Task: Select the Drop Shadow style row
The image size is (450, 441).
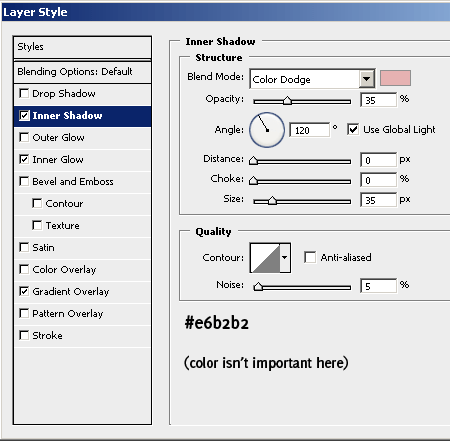Action: tap(82, 94)
